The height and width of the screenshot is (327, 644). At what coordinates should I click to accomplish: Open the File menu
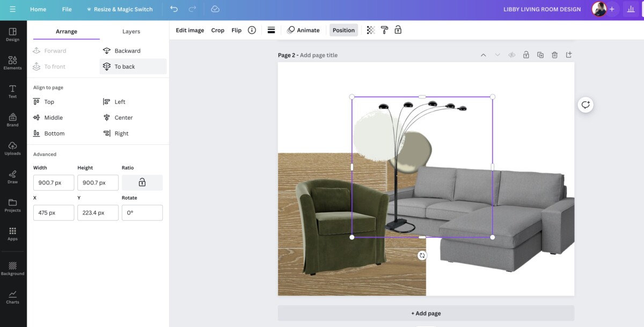[x=67, y=9]
